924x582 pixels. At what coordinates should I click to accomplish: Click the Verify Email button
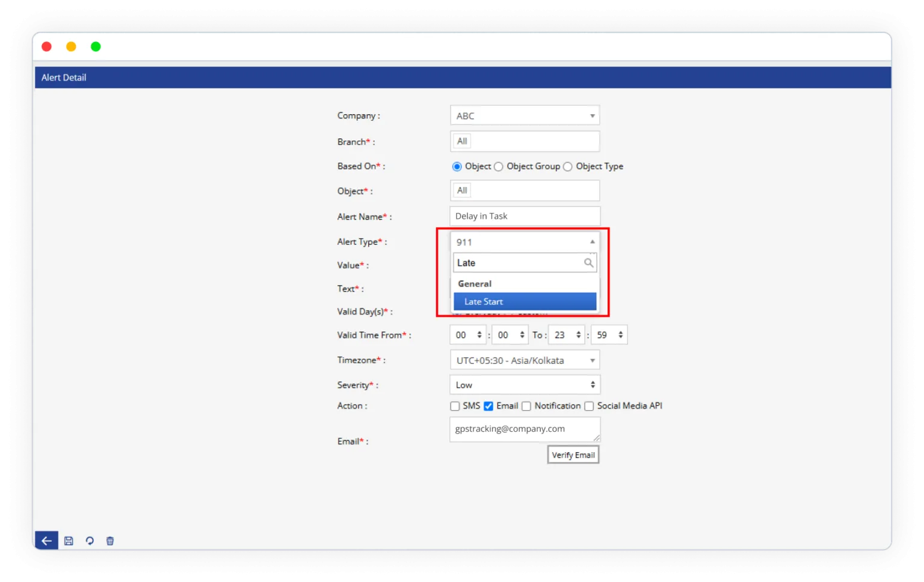(x=573, y=455)
